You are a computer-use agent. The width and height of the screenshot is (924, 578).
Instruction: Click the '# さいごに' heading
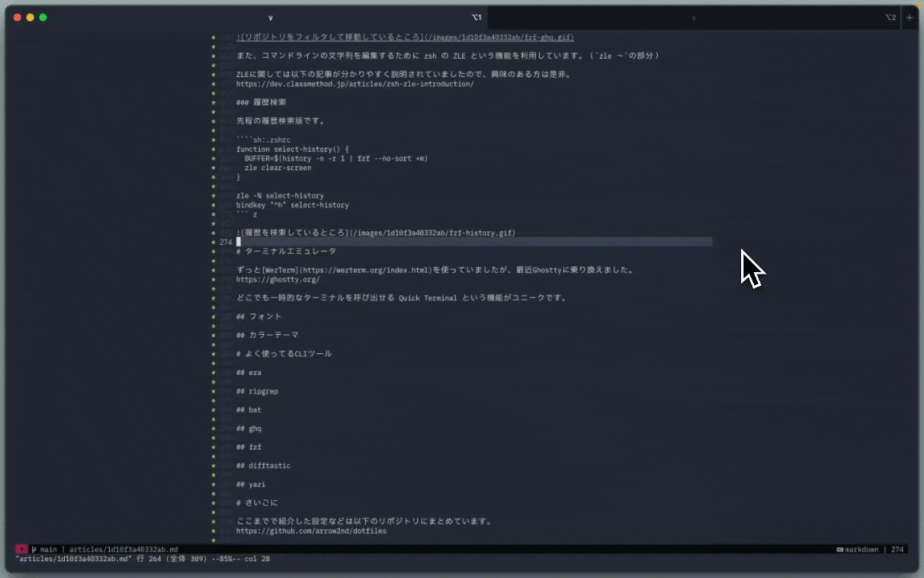point(257,503)
